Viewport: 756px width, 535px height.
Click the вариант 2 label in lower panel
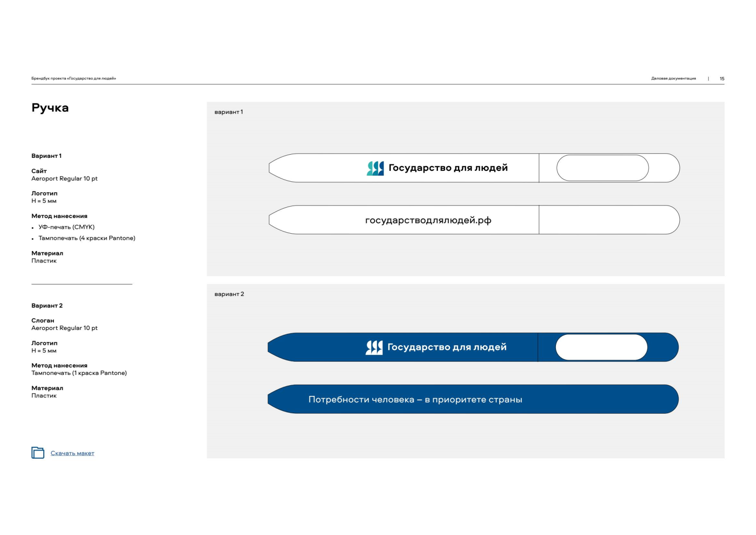pos(229,294)
